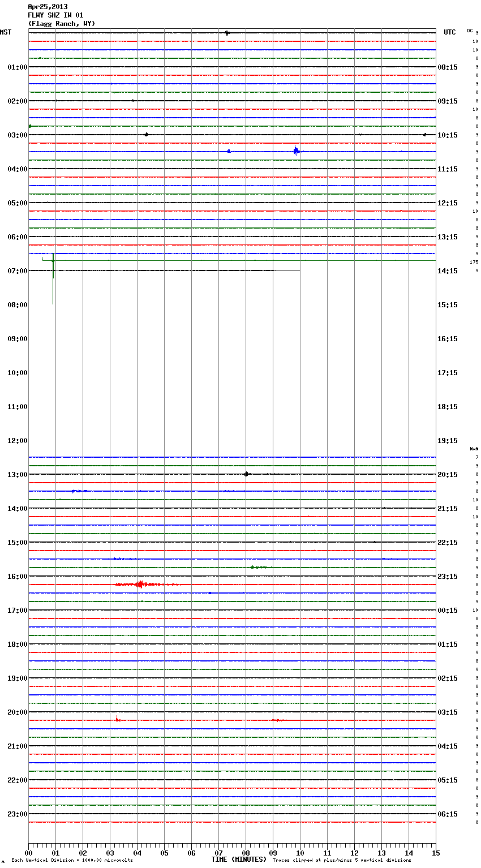The image size is (481, 868).
Task: Click the 00:15 UTC time label
Action: [x=448, y=611]
